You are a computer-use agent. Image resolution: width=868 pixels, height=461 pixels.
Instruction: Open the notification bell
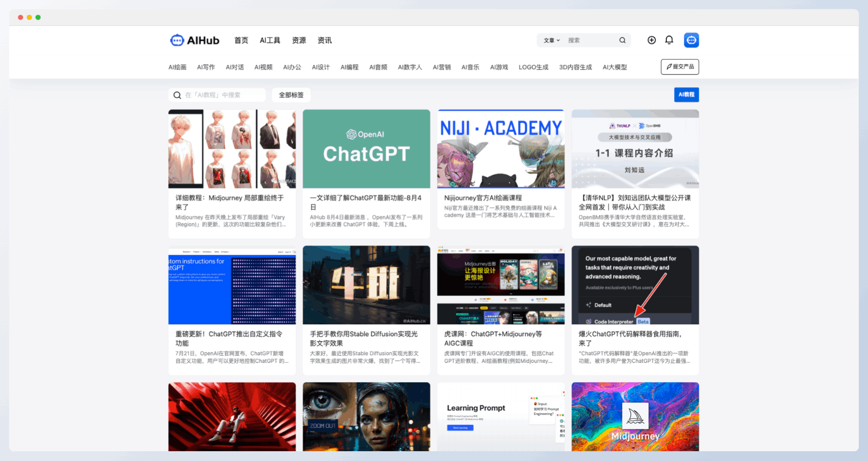(x=669, y=40)
